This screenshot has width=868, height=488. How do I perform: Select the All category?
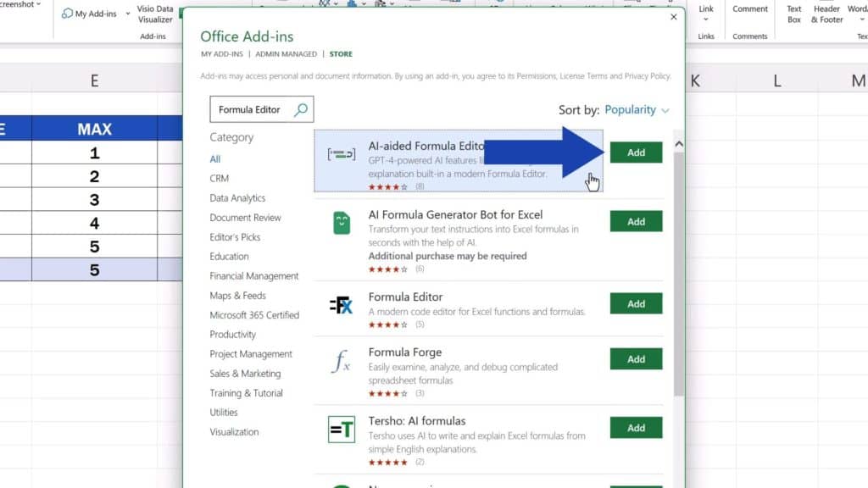click(214, 158)
